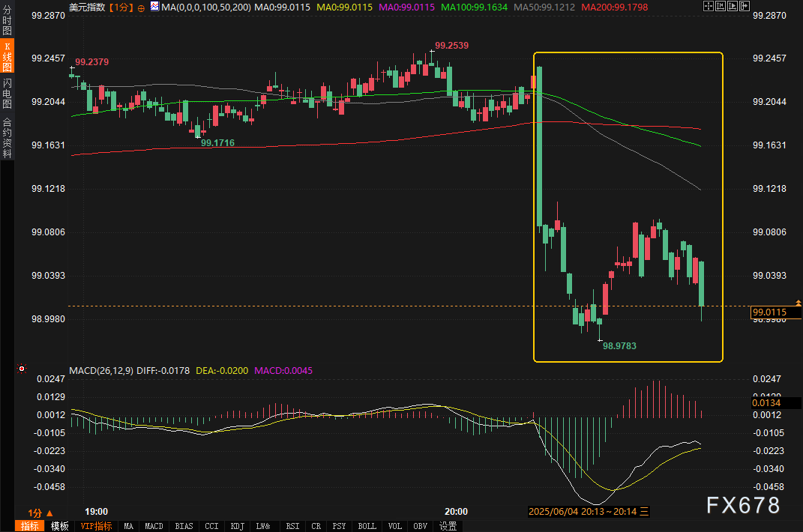The image size is (803, 532).
Task: Click the MA indicator chart icon
Action: point(154,6)
